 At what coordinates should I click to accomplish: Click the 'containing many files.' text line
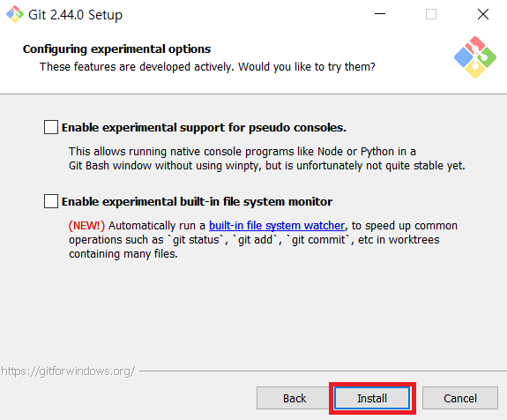123,254
